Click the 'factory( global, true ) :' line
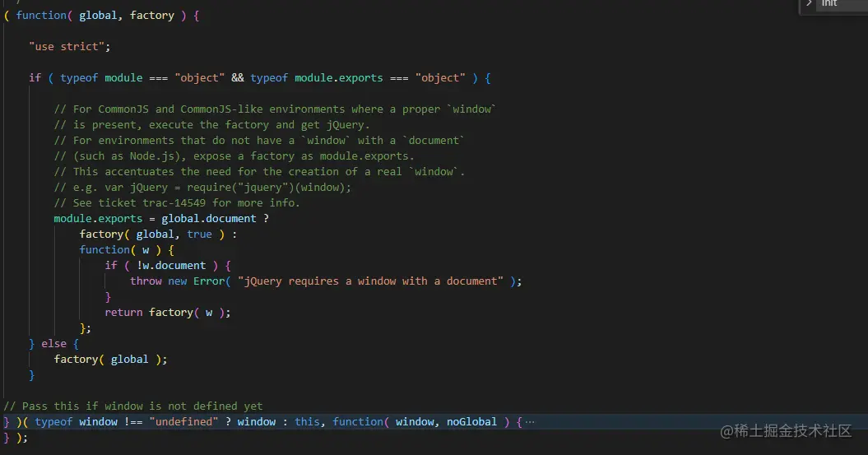The width and height of the screenshot is (868, 455). coord(158,234)
